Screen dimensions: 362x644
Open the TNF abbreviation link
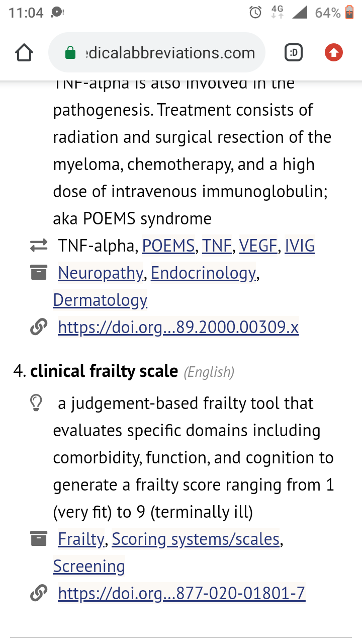coord(217,246)
